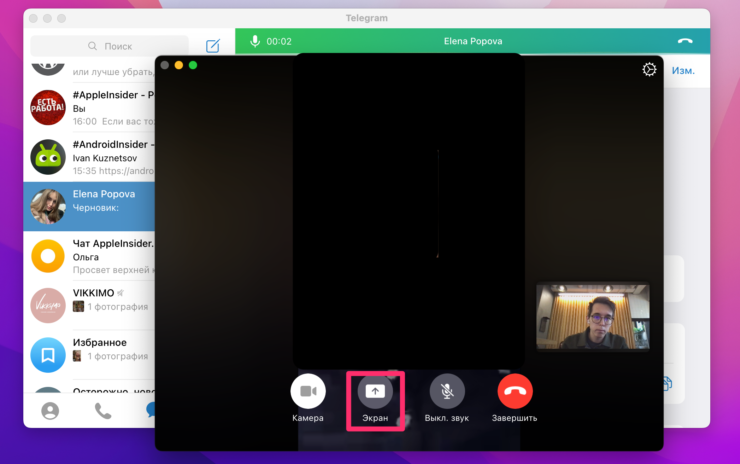
Task: Switch to the Chats tab in the bottom bar
Action: (150, 410)
